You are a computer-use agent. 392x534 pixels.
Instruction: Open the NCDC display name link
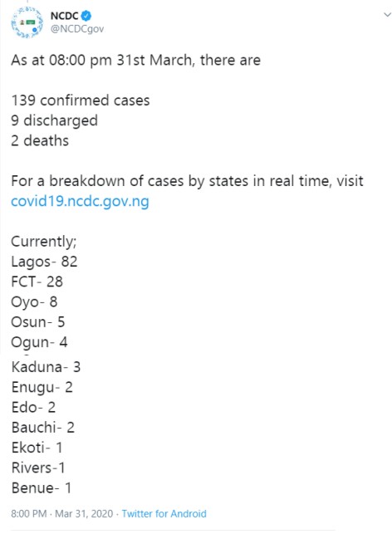click(65, 16)
